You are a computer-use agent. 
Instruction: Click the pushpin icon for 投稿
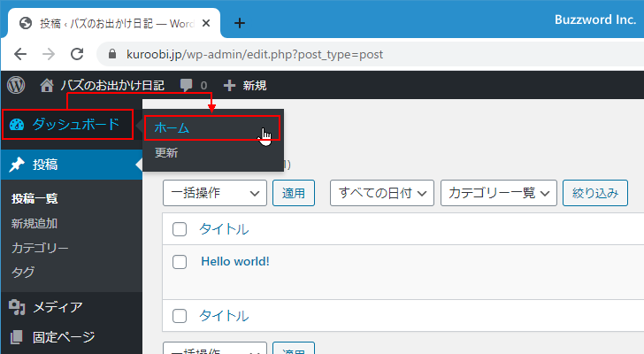(x=17, y=165)
